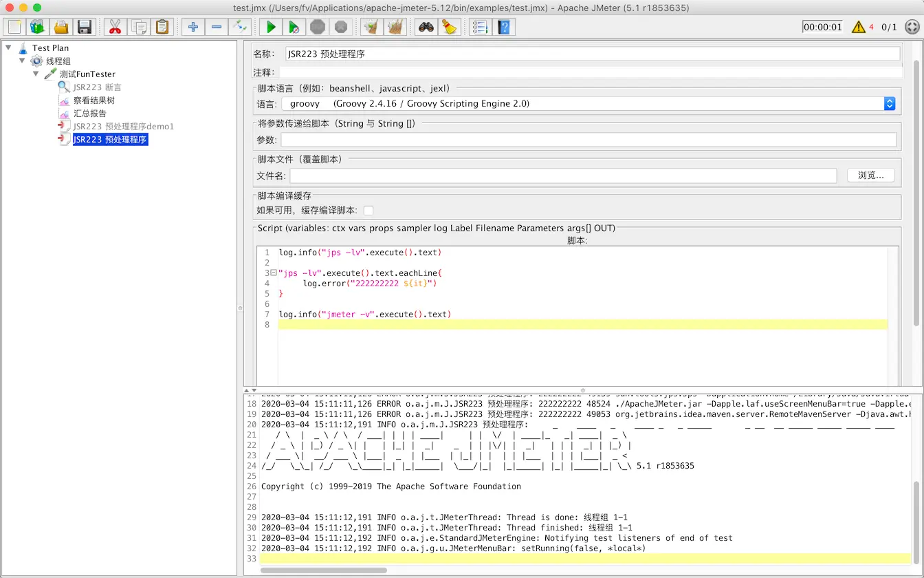Image resolution: width=924 pixels, height=578 pixels.
Task: Toggle the cache compiled script checkbox
Action: (x=368, y=211)
